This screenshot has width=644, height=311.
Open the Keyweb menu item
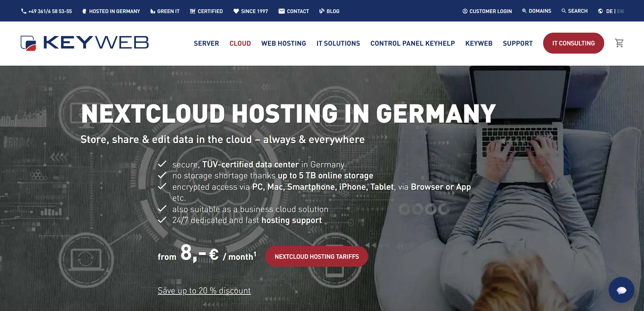point(479,43)
